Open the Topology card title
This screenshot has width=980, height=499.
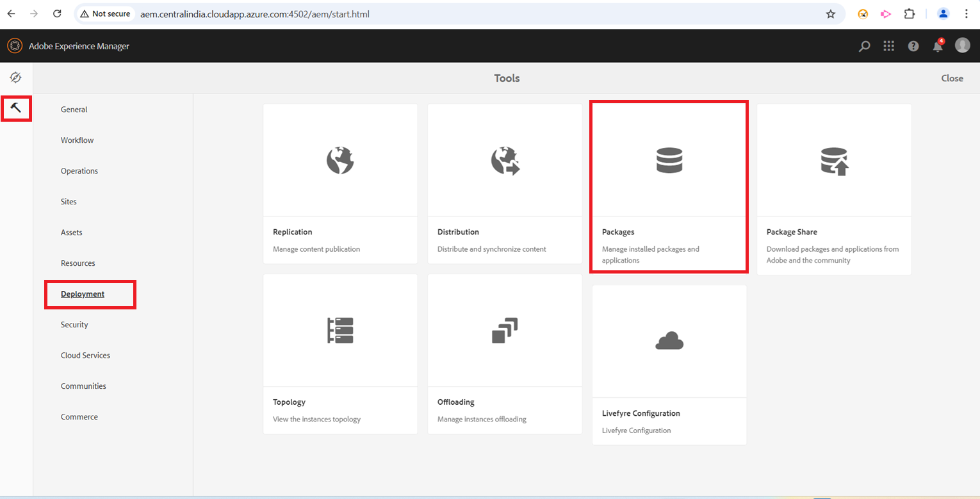coord(289,402)
